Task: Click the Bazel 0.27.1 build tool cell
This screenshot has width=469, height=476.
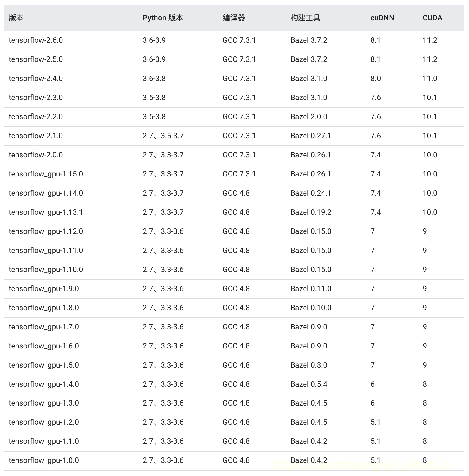Action: point(311,136)
